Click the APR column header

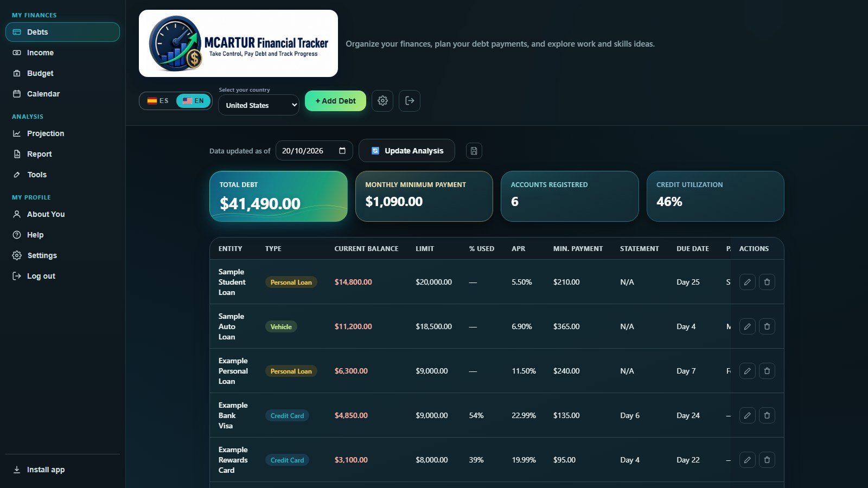pos(518,249)
